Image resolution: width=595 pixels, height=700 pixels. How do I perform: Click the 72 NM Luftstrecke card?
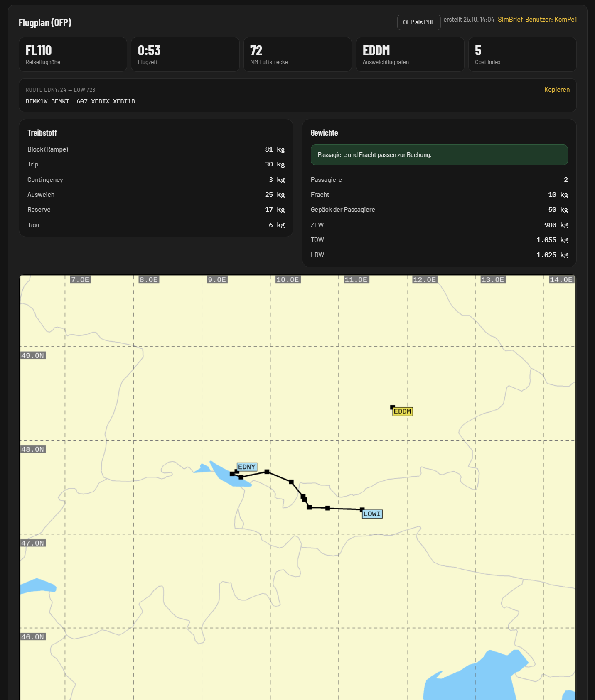297,54
